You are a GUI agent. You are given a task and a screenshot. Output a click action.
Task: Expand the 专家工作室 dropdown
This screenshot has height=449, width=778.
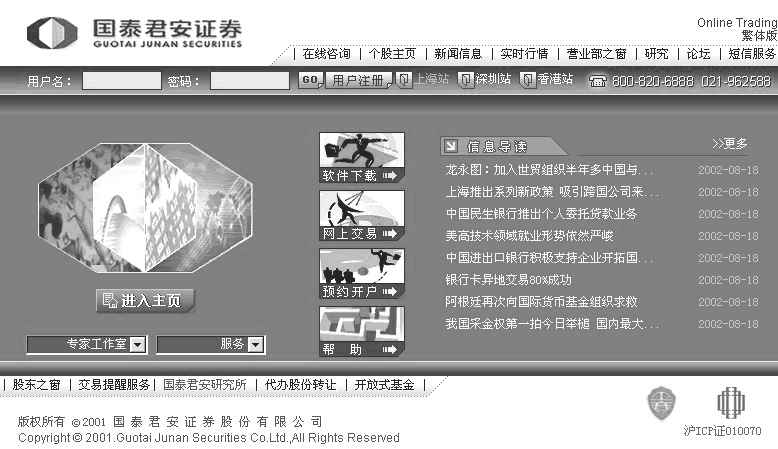[x=86, y=344]
